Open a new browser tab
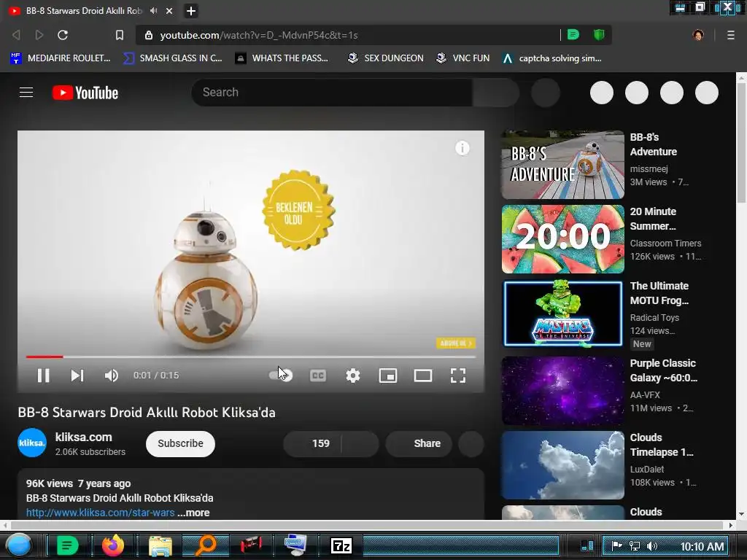 tap(191, 11)
